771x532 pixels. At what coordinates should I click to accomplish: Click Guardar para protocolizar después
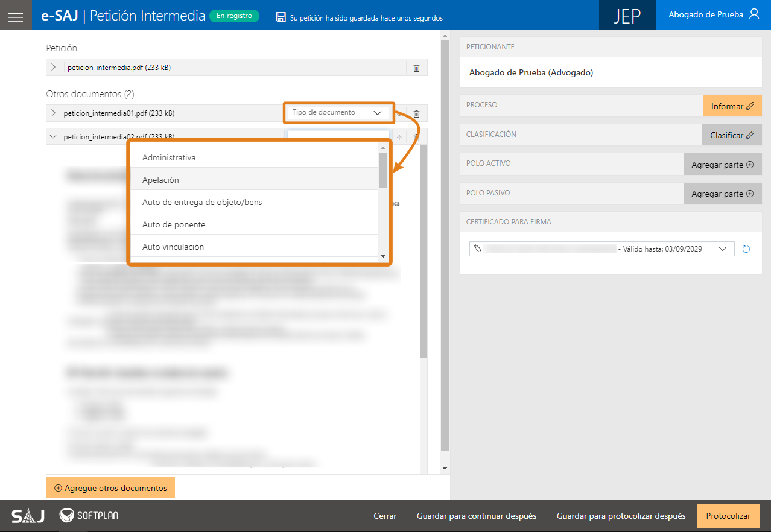[x=621, y=516]
